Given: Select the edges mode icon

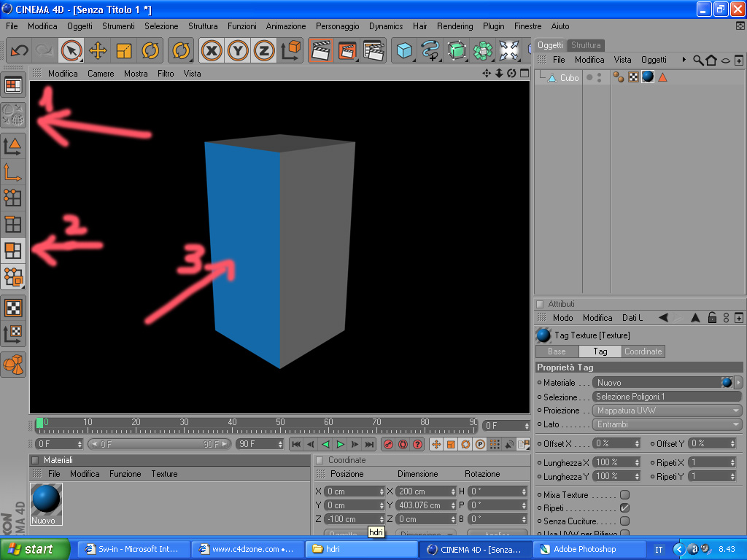Looking at the screenshot, I should coord(13,224).
